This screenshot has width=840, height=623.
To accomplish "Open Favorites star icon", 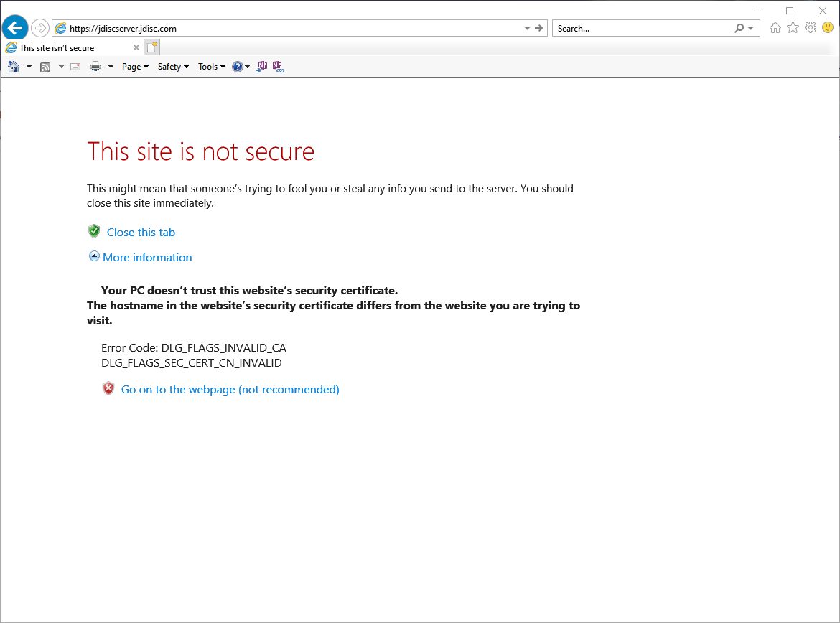I will (x=793, y=28).
